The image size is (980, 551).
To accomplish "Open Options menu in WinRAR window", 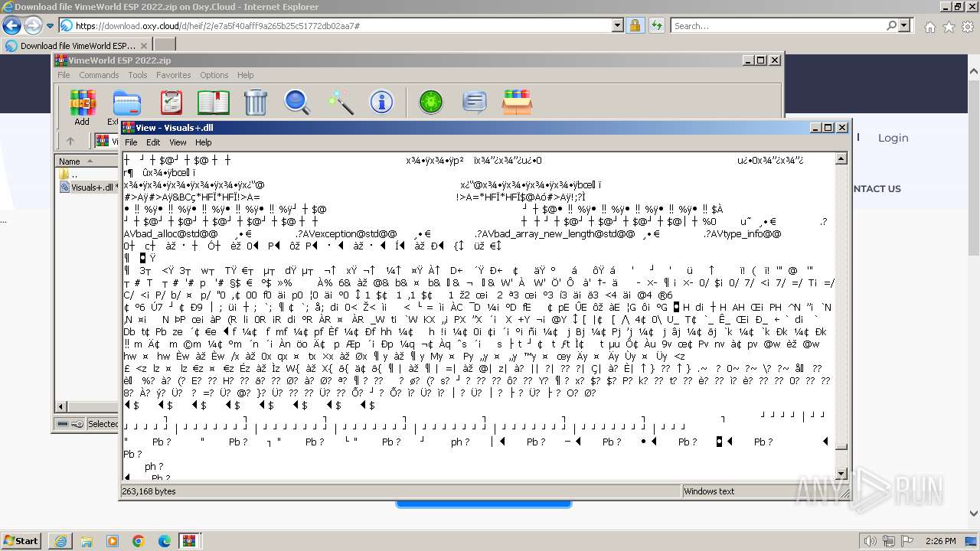I will point(214,75).
